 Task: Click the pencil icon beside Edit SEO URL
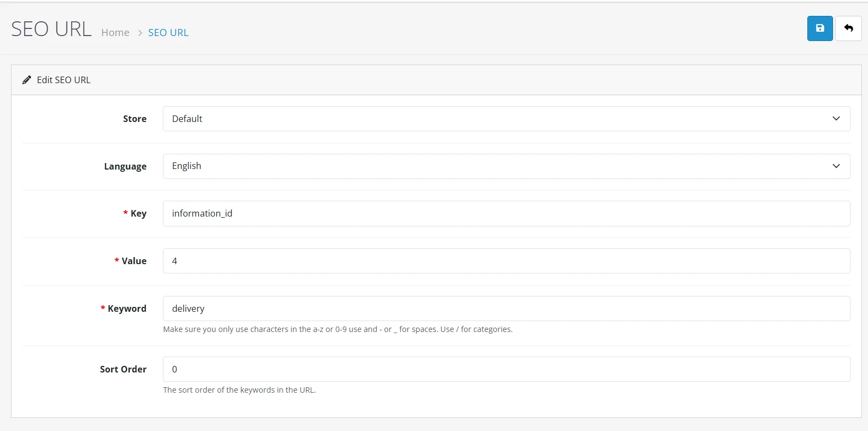tap(27, 80)
